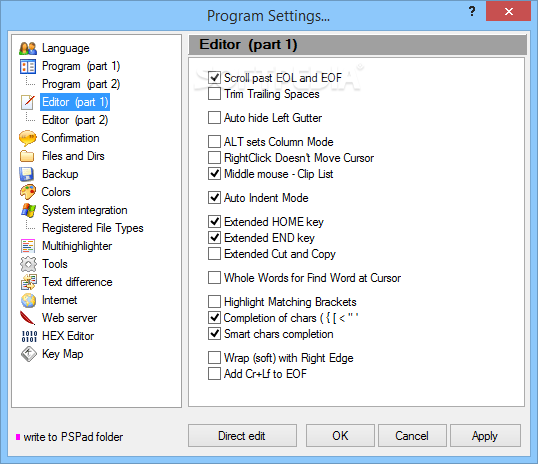
Task: Click the System integration Windows flag icon
Action: click(28, 210)
